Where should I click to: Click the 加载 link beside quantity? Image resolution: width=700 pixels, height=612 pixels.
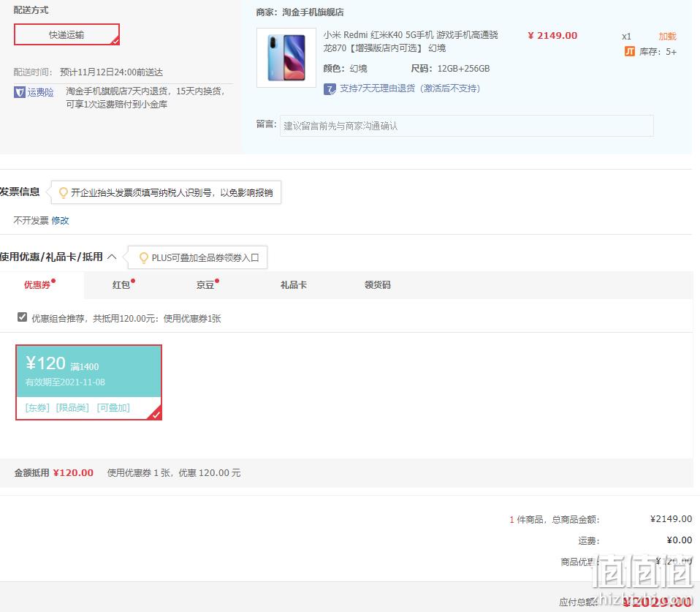[667, 36]
